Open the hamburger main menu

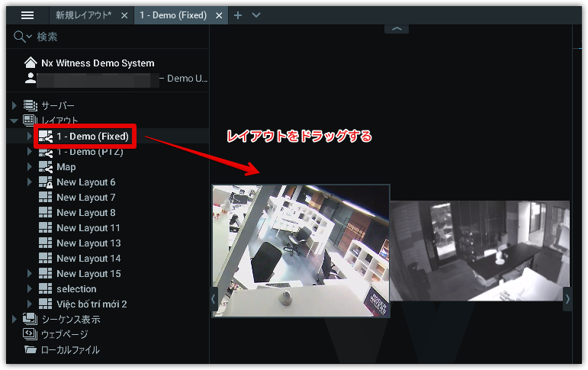[x=27, y=15]
